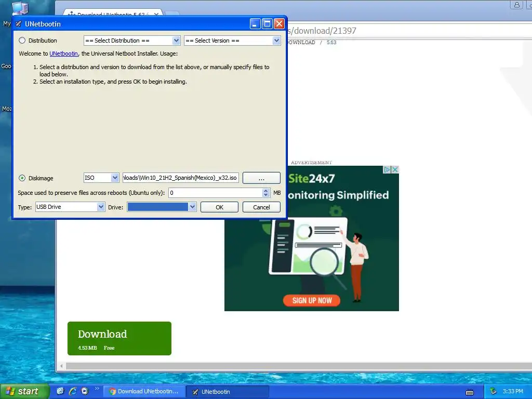
Task: Click the UNetbootin hyperlink in welcome text
Action: click(63, 54)
